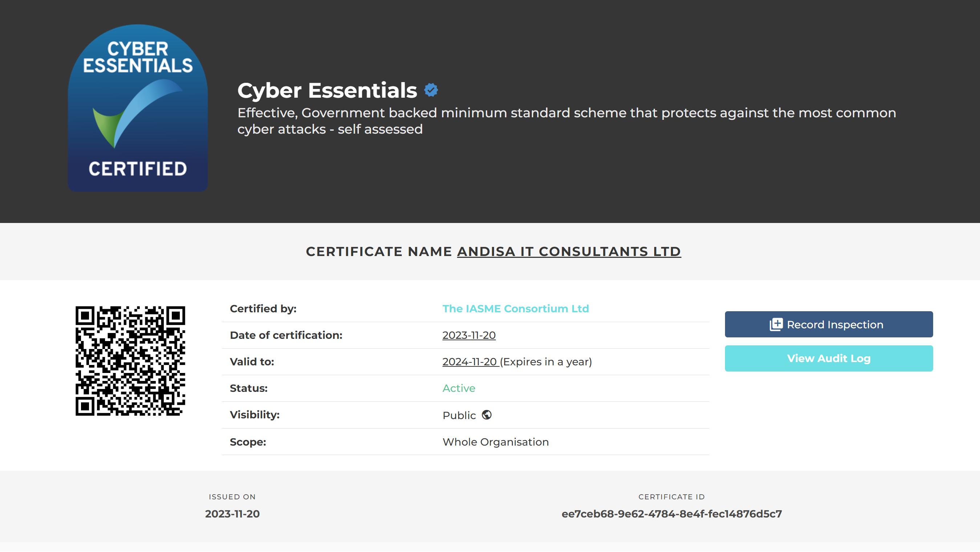Screen dimensions: 980x552
Task: Click the Certified by label
Action: [263, 309]
